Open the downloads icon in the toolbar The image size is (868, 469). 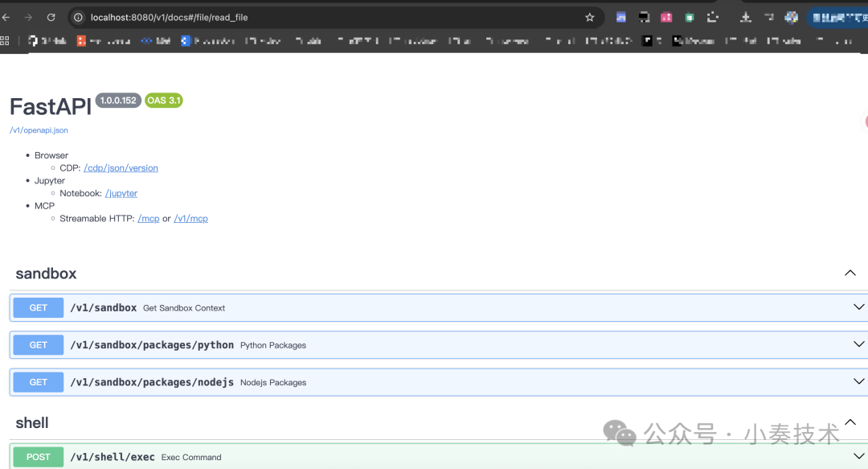pyautogui.click(x=745, y=17)
